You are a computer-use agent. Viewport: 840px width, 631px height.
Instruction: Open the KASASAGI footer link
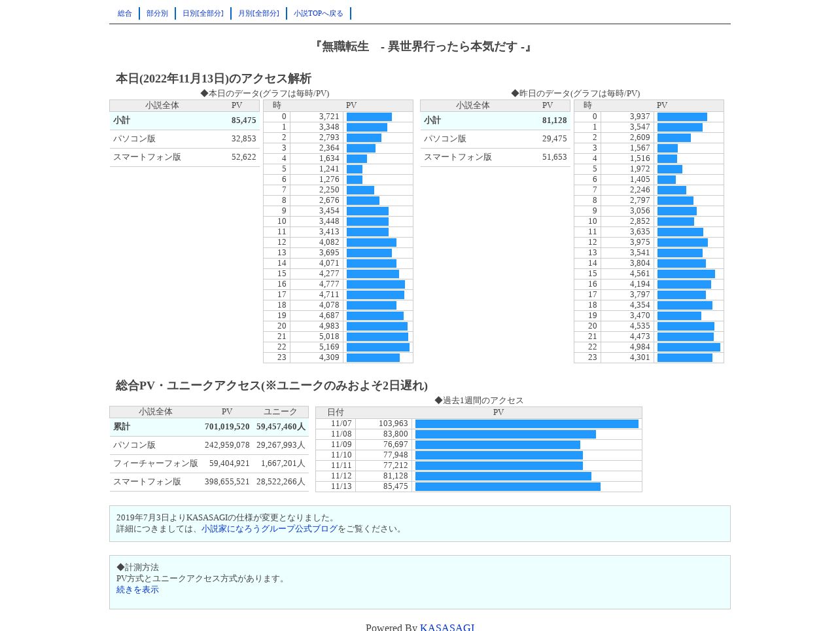click(x=447, y=627)
